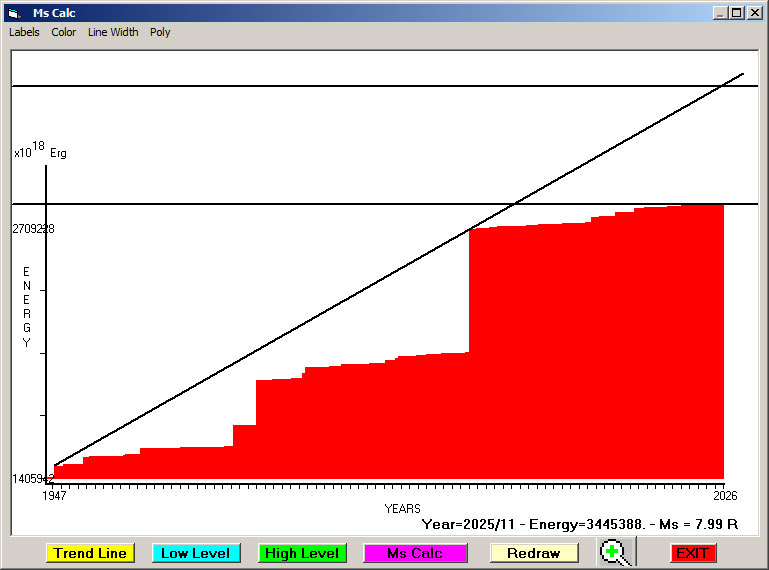The width and height of the screenshot is (769, 570).
Task: Open the Labels menu
Action: [24, 32]
